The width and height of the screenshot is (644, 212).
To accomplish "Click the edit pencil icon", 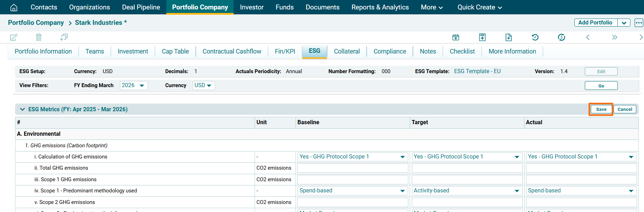I will (14, 37).
